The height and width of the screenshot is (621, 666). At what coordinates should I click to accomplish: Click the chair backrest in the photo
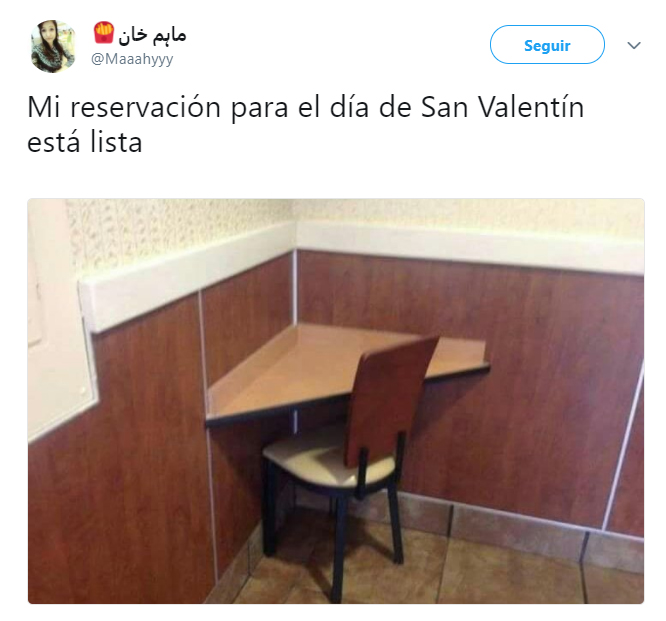point(389,399)
